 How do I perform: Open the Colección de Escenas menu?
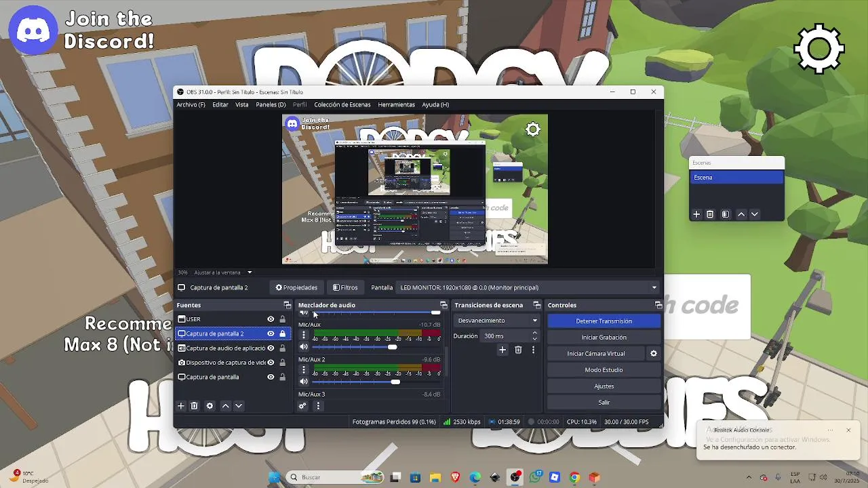click(x=342, y=105)
